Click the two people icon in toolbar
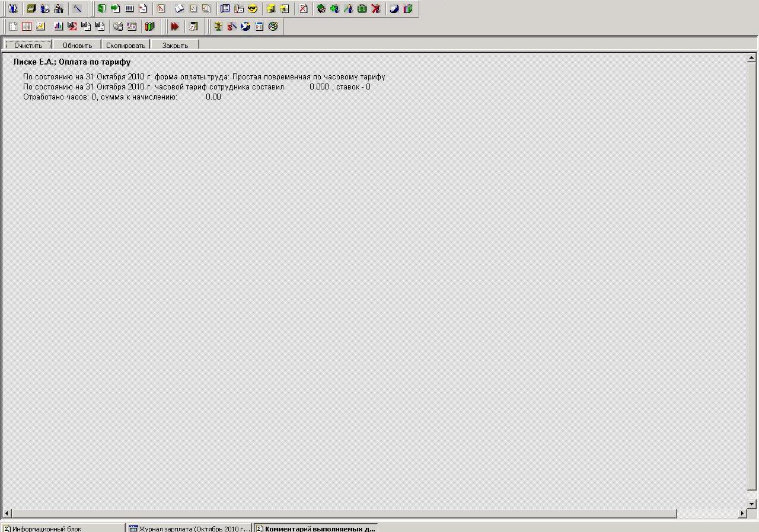 click(13, 9)
